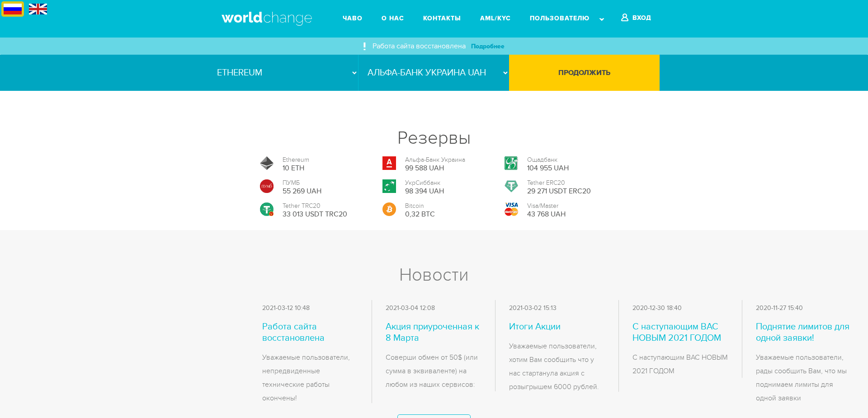Switch site language to English flag
Screen dimensions: 868x418
pos(38,8)
